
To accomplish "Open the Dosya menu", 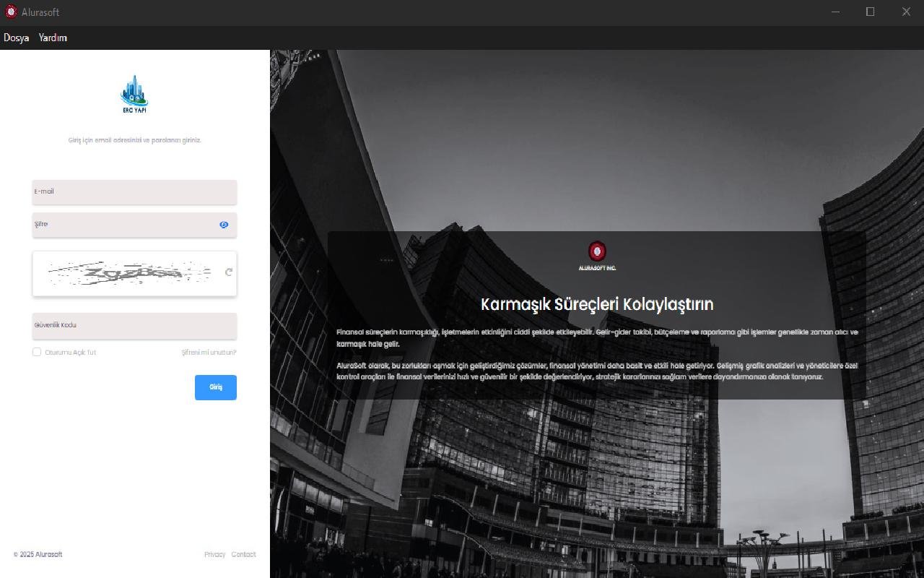I will click(x=16, y=38).
